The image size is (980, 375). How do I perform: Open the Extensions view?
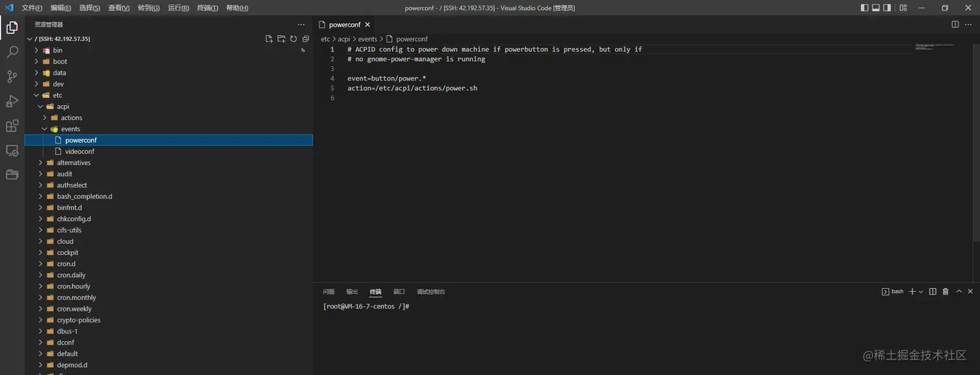tap(12, 126)
